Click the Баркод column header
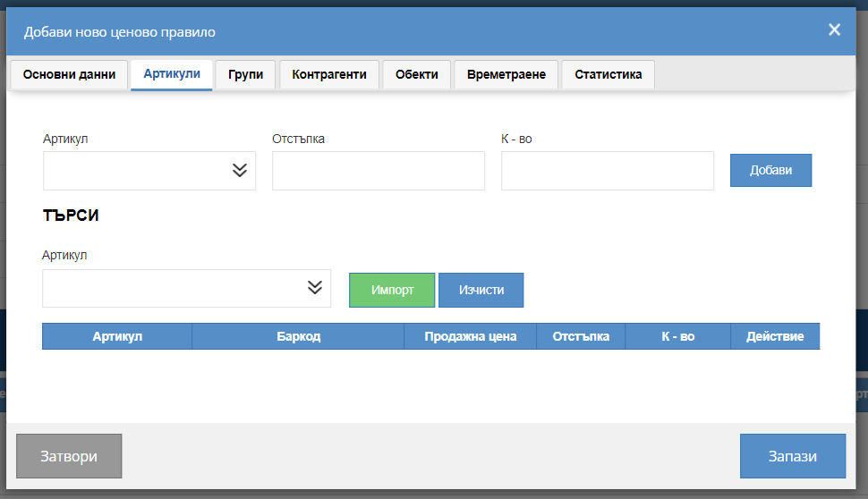This screenshot has width=868, height=499. [x=298, y=336]
